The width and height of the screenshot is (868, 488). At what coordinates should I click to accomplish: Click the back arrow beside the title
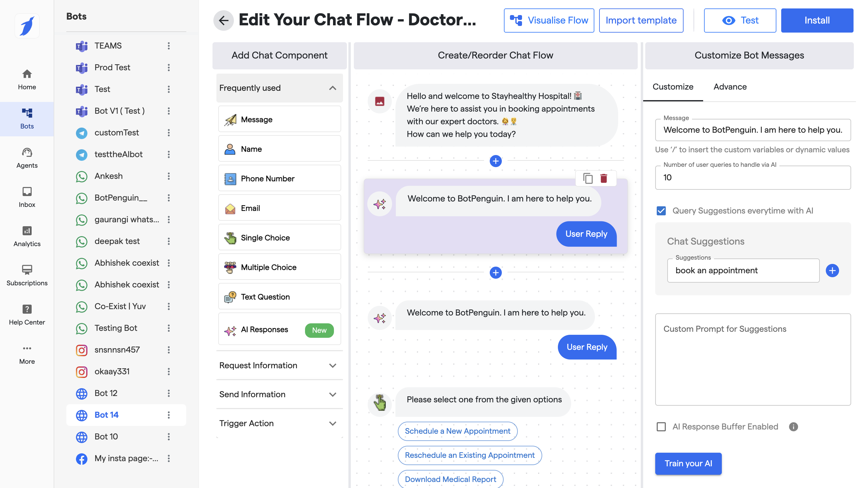[x=223, y=20]
